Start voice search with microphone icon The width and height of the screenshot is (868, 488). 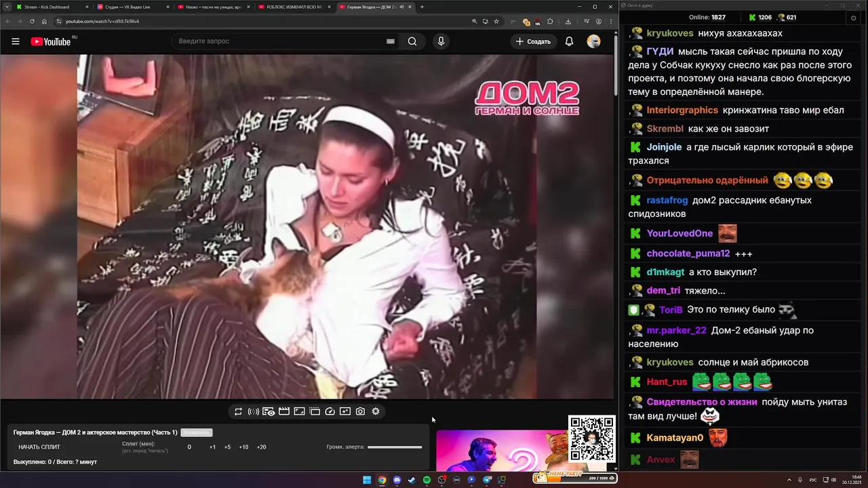tap(441, 41)
